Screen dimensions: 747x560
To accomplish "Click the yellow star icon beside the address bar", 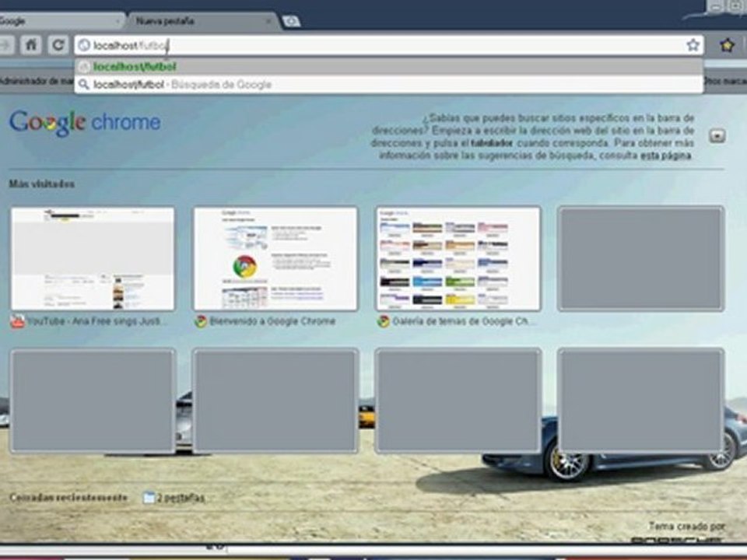I will click(x=727, y=45).
